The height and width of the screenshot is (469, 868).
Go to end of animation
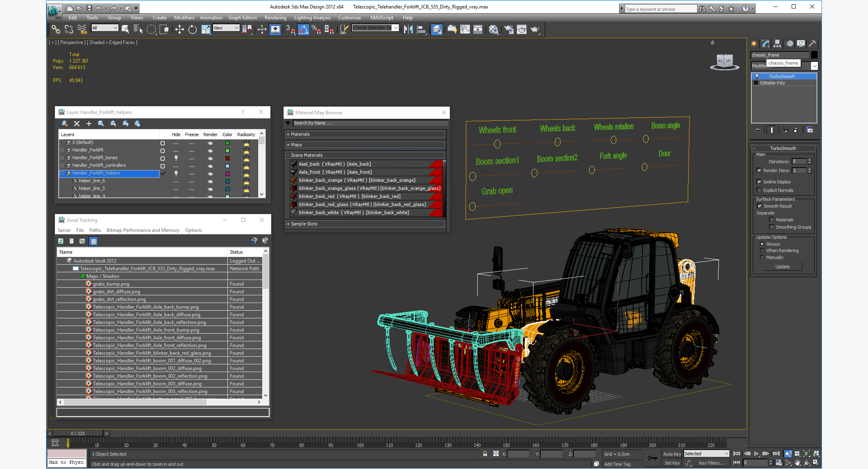[x=776, y=454]
